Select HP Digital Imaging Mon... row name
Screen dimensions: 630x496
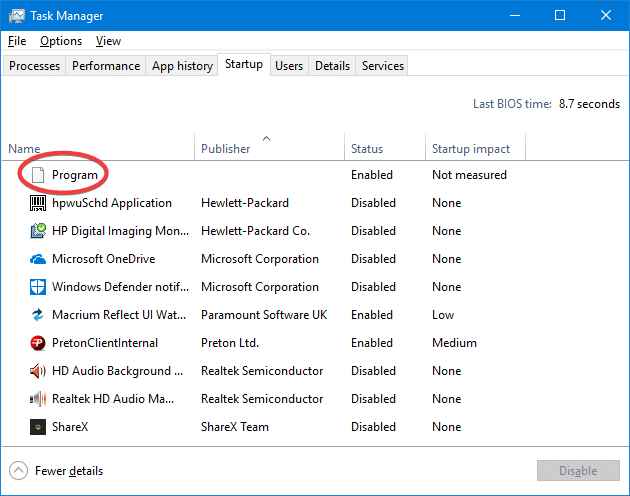click(121, 231)
